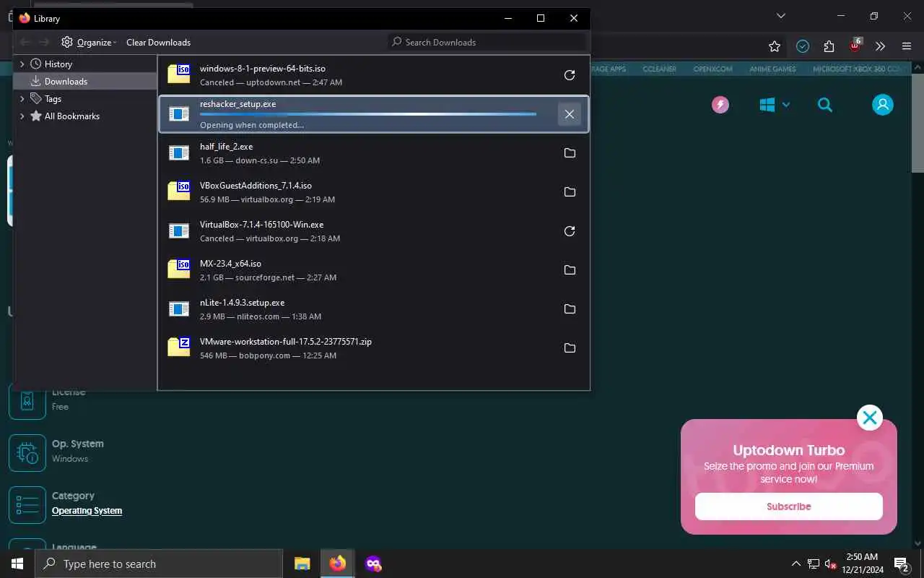Open the OPENXCOM bookmark link
924x578 pixels.
[712, 69]
